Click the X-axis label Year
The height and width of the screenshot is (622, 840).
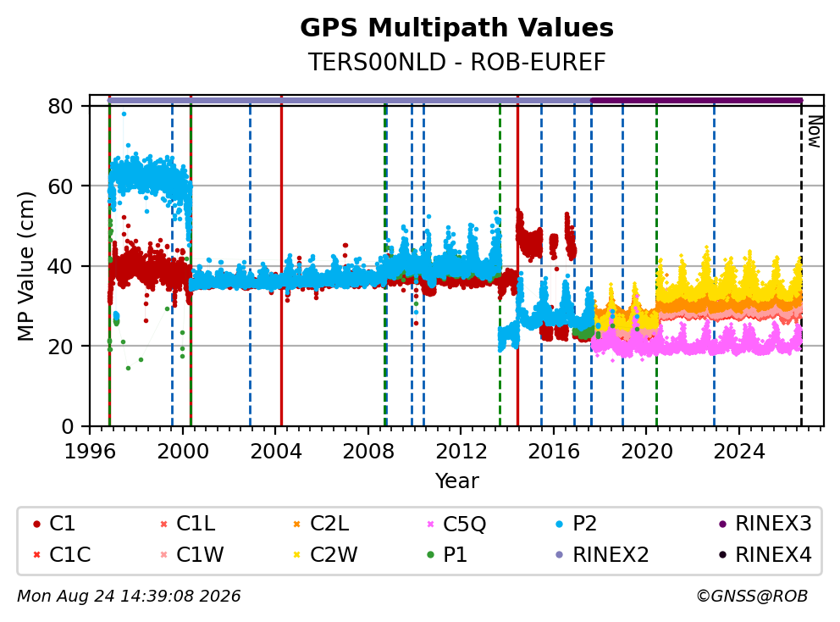pos(456,481)
